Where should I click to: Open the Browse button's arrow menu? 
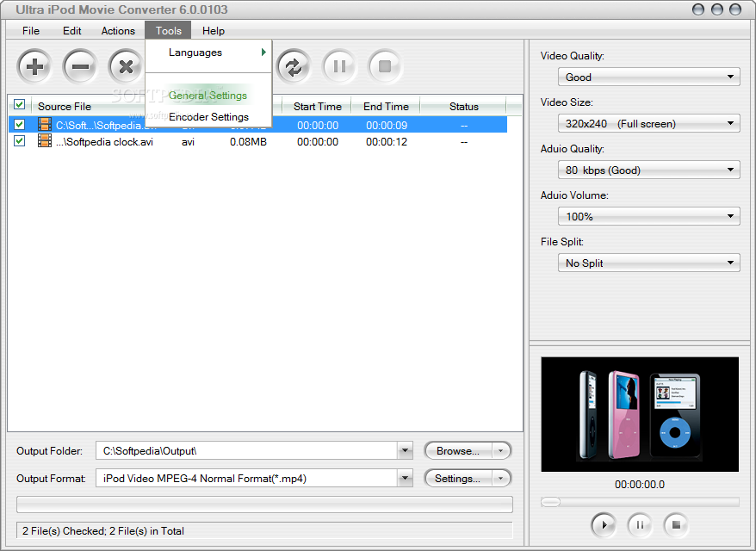(501, 451)
